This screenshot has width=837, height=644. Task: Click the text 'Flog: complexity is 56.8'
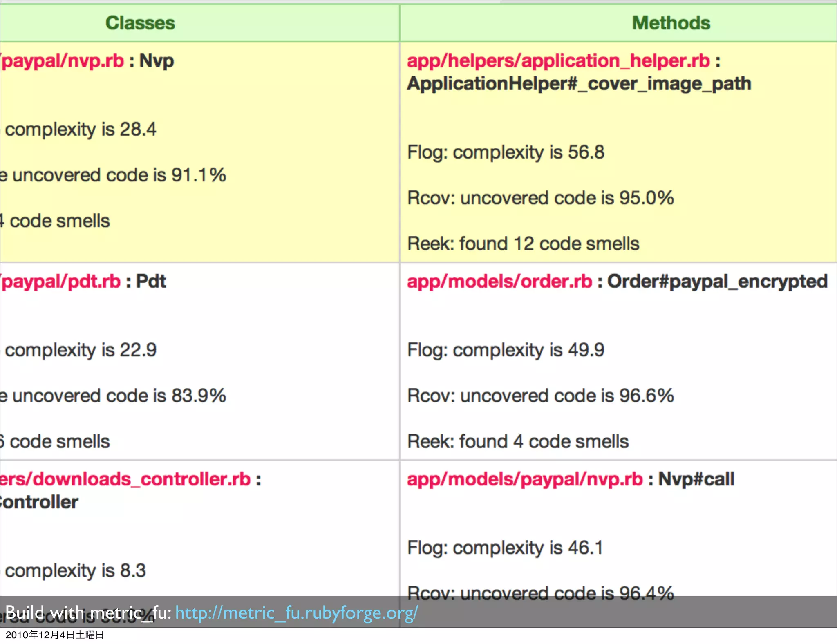pos(506,152)
